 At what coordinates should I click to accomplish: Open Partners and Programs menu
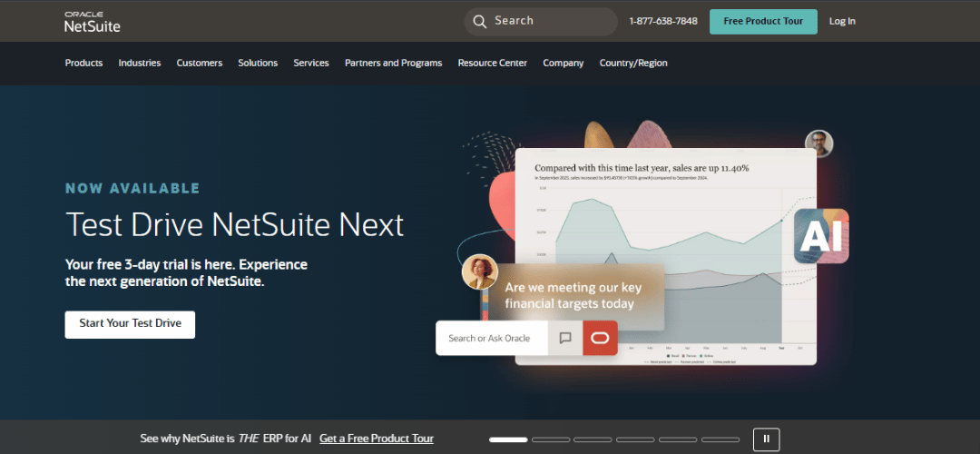tap(393, 64)
